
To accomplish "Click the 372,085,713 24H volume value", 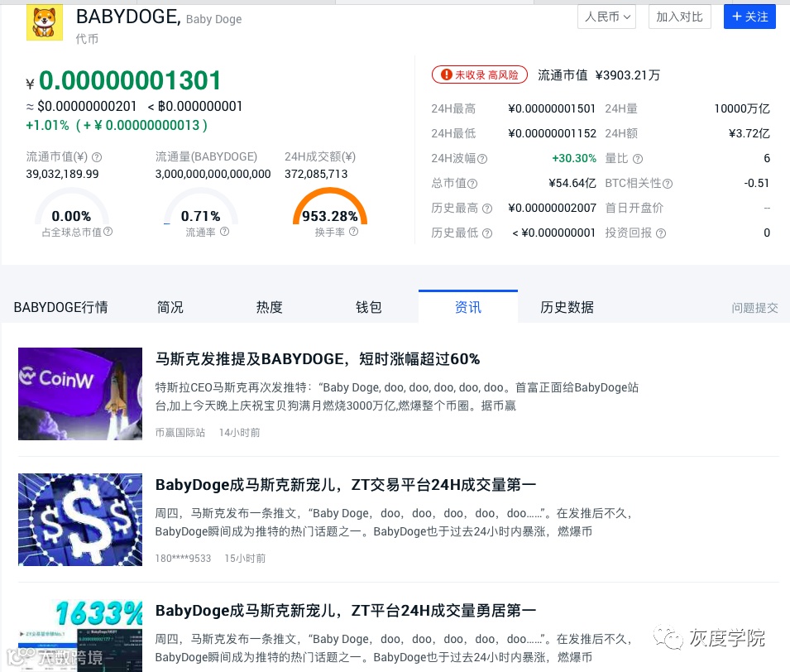I will tap(316, 174).
